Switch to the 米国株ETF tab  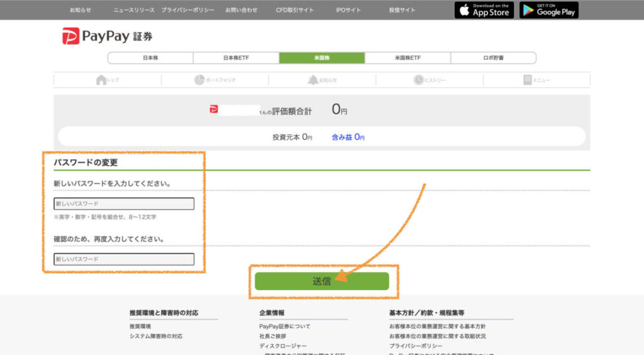point(408,58)
